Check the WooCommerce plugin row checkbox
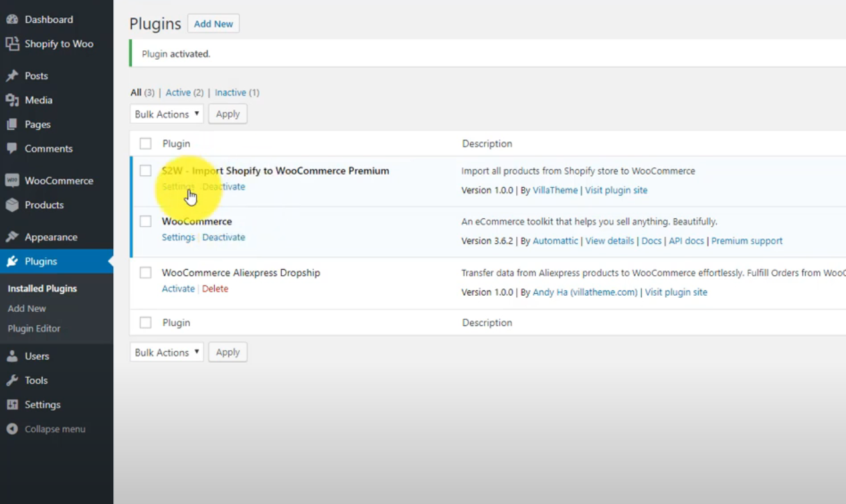 (x=145, y=222)
